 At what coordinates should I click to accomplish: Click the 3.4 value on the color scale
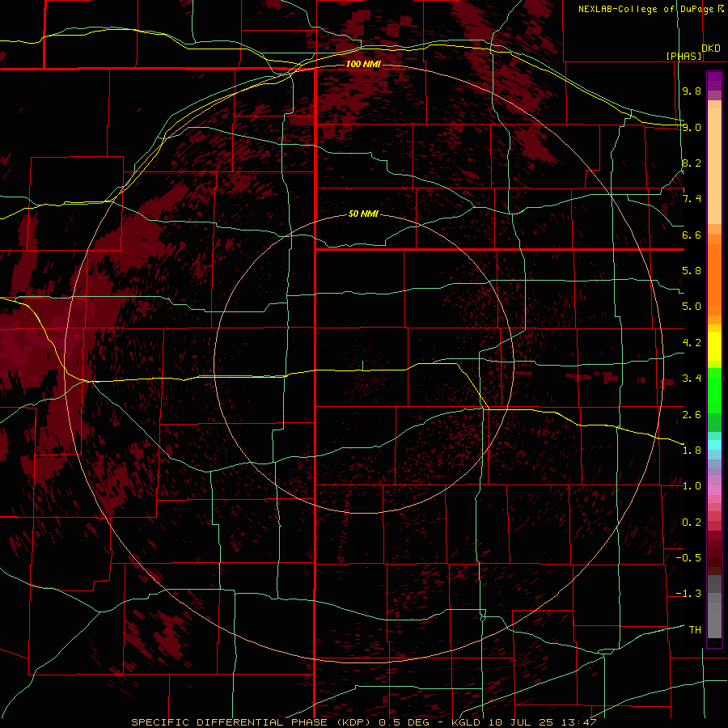[692, 379]
